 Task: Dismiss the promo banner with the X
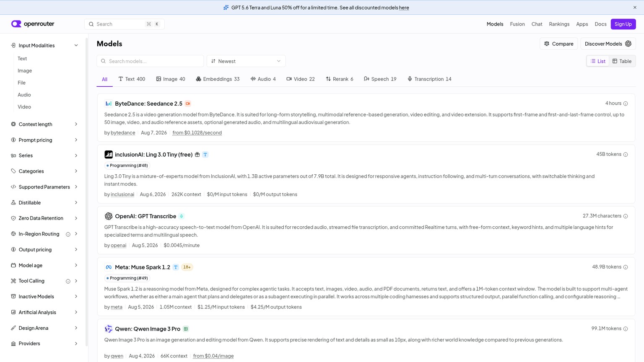coord(635,8)
